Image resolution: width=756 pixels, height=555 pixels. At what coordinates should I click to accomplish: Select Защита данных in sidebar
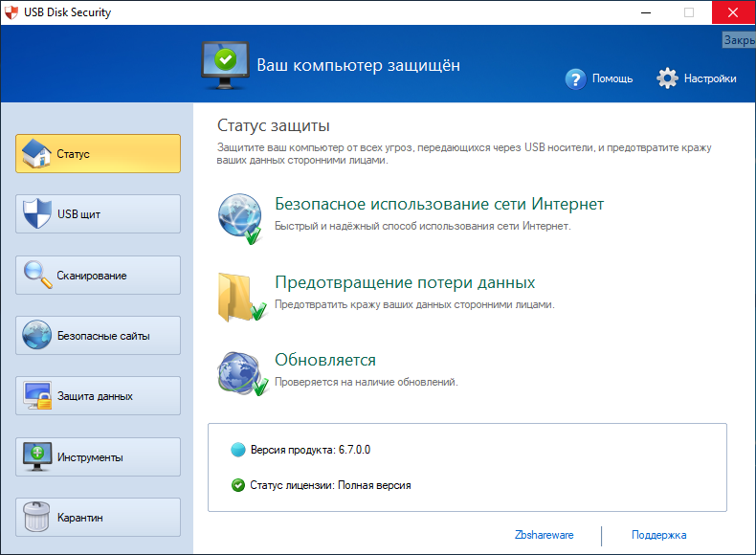98,396
